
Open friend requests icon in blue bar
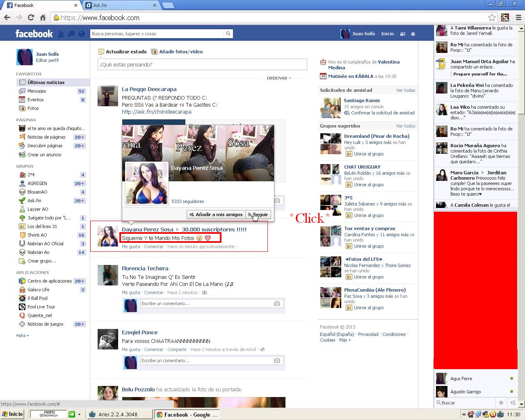61,34
